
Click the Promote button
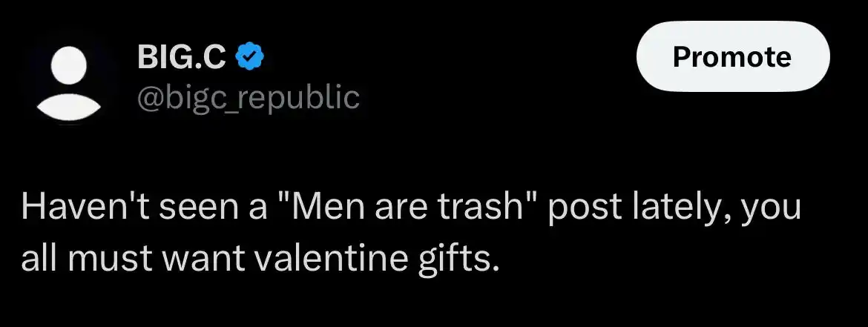(x=733, y=56)
